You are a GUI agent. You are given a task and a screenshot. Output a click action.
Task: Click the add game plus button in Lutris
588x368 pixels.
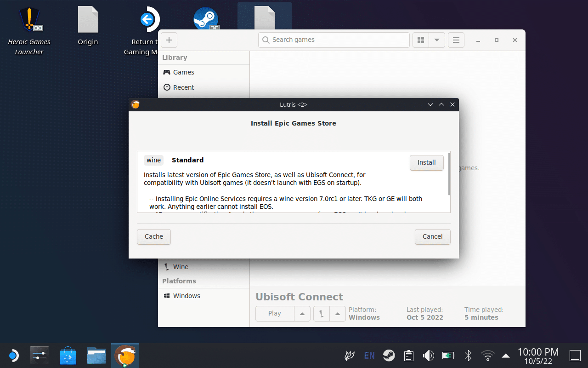(169, 40)
